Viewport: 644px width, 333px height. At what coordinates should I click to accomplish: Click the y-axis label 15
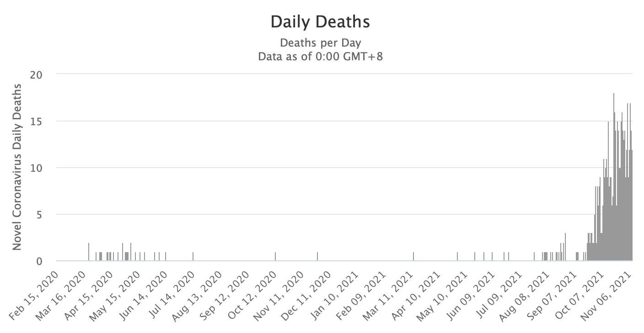(x=37, y=121)
